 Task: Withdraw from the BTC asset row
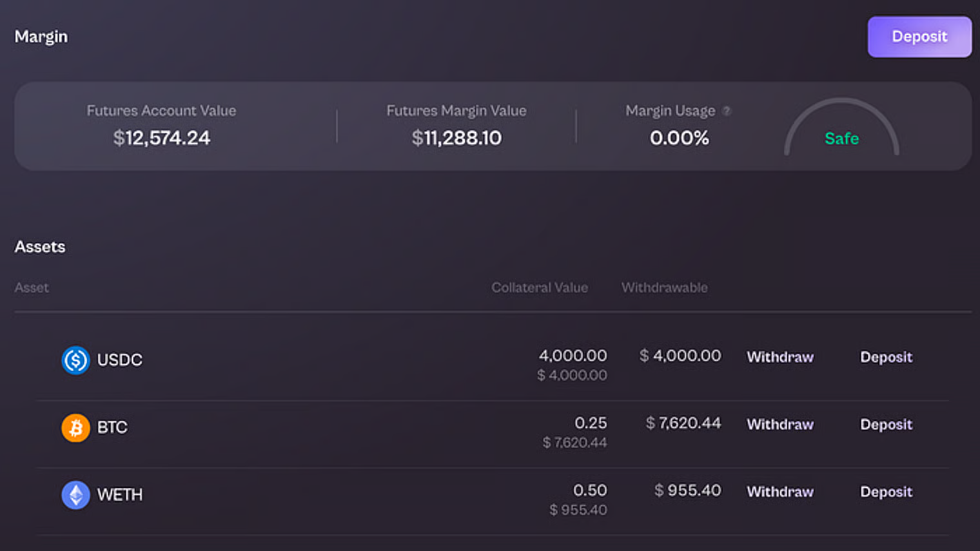pos(779,425)
